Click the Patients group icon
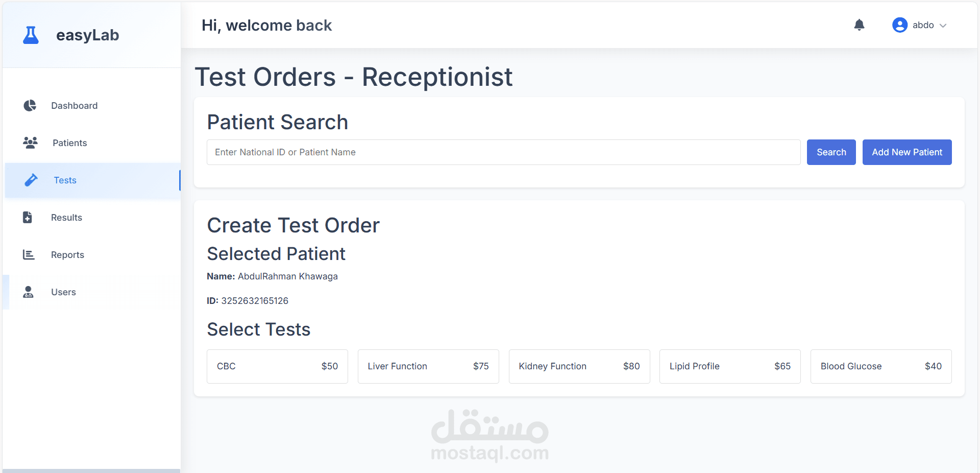The height and width of the screenshot is (473, 980). point(30,143)
